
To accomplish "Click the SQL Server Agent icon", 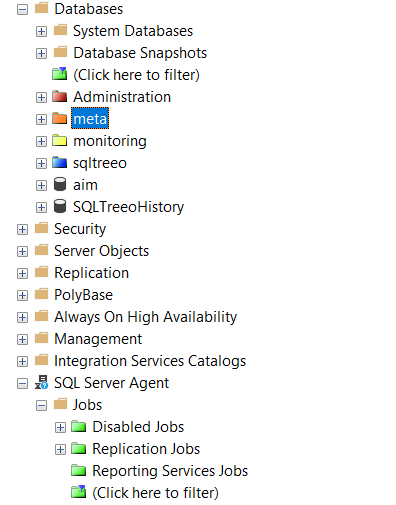I will (x=42, y=382).
